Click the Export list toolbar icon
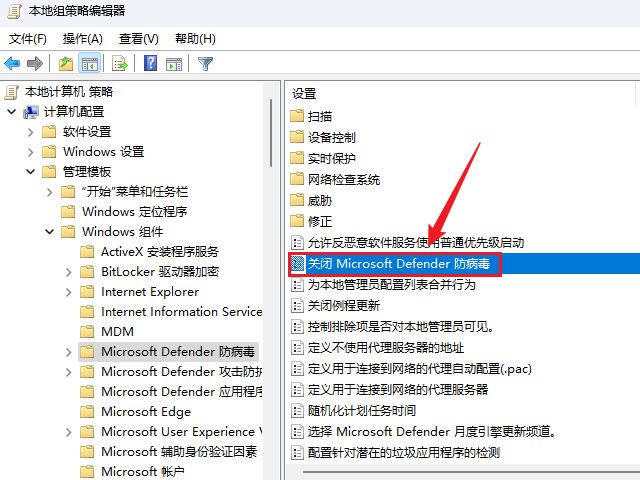 [x=120, y=64]
